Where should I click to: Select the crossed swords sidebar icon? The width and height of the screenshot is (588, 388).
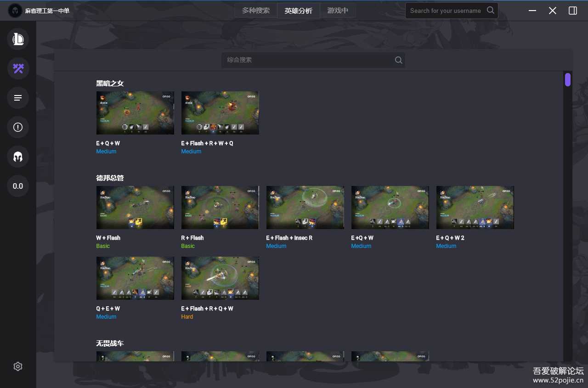18,69
